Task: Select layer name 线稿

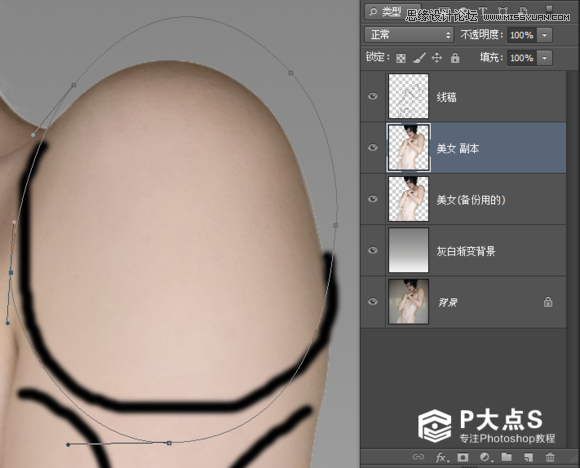Action: 446,97
